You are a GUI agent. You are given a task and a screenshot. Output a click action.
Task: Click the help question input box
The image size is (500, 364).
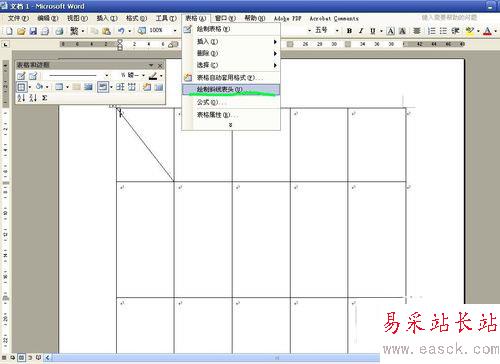(450, 17)
